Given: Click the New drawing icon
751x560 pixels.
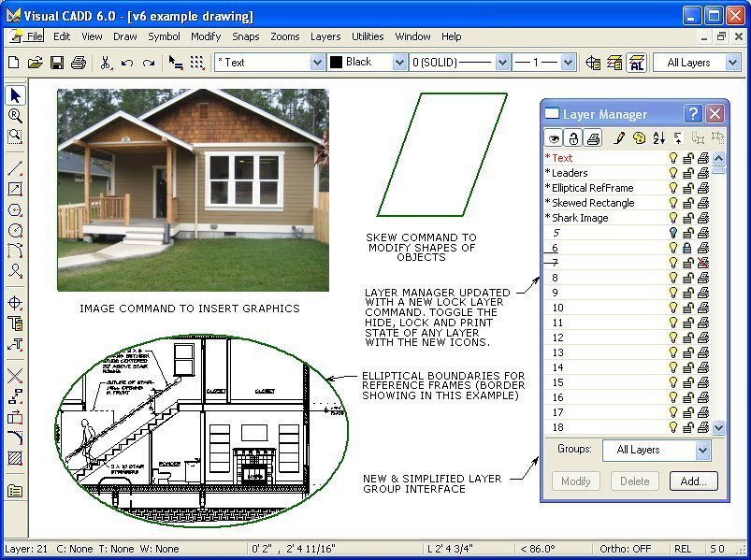Looking at the screenshot, I should [14, 63].
